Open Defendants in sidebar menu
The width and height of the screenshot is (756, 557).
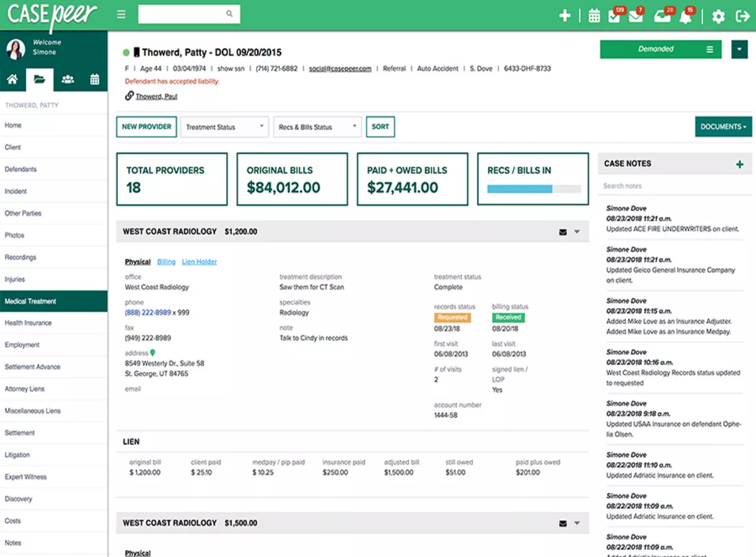[x=54, y=169]
